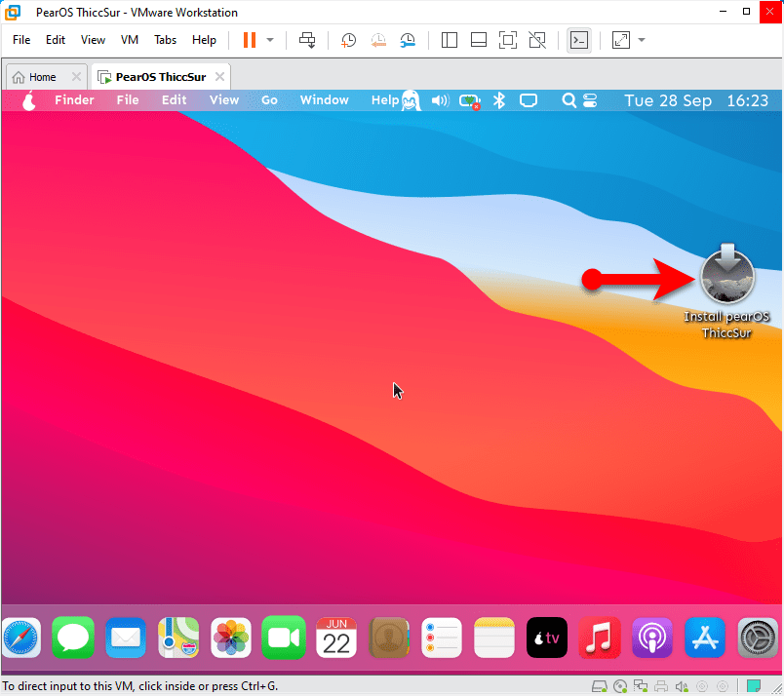
Task: Toggle the VMware library sidebar
Action: (x=449, y=40)
